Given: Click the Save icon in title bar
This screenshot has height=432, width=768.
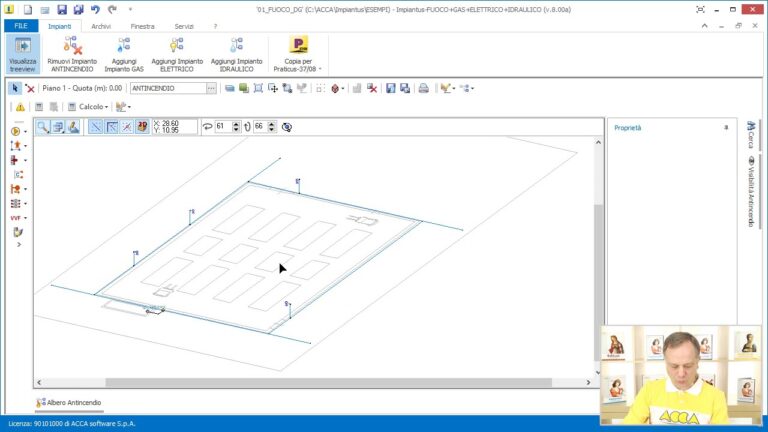Looking at the screenshot, I should (x=62, y=9).
